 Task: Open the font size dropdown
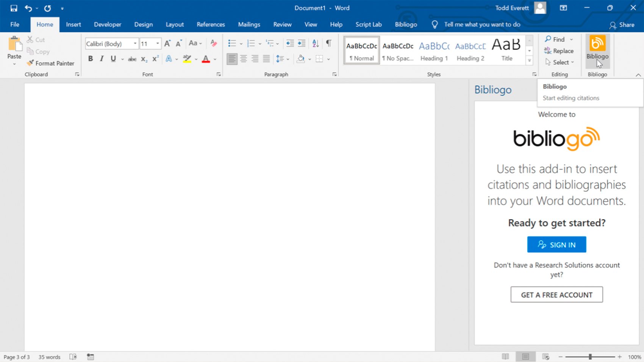pyautogui.click(x=158, y=44)
